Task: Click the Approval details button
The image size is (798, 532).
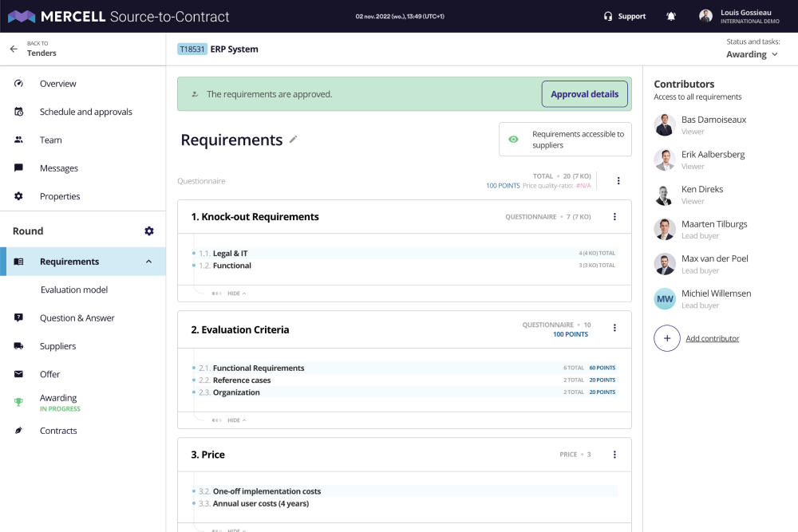Action: tap(584, 94)
